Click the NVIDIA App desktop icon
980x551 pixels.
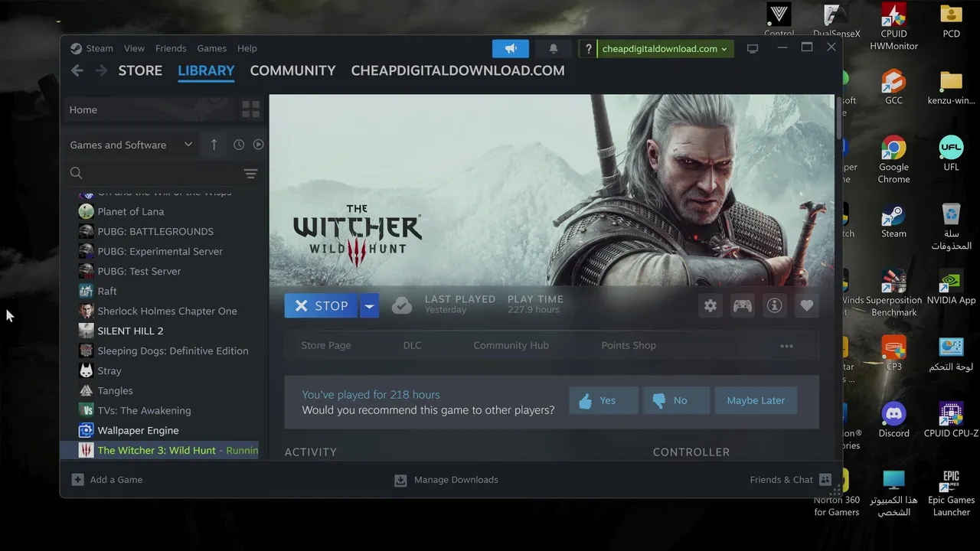[951, 286]
